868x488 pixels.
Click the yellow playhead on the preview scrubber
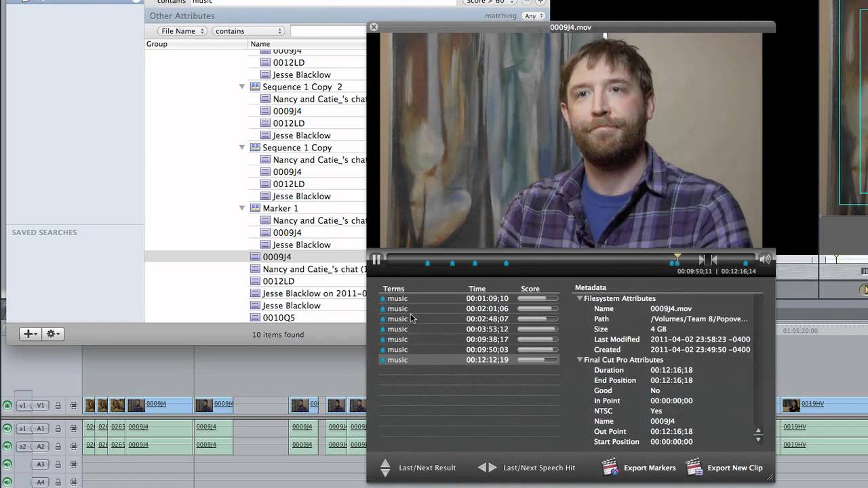tap(677, 258)
